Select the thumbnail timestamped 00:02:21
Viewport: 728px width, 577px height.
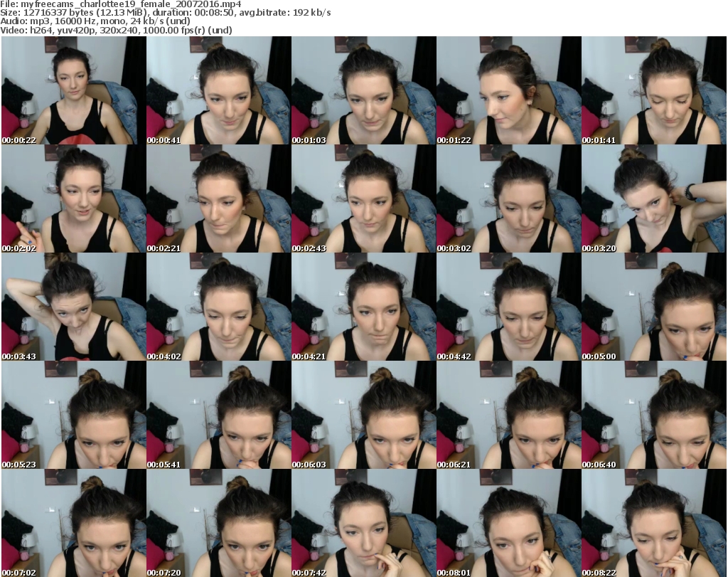pos(219,198)
